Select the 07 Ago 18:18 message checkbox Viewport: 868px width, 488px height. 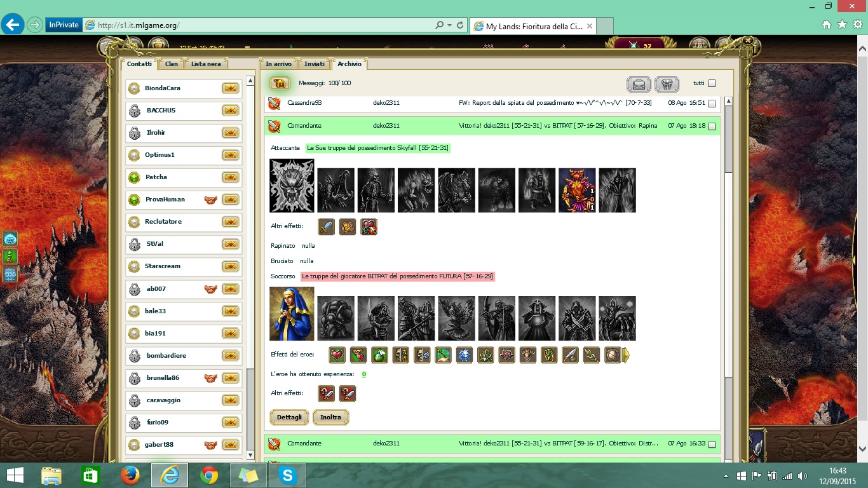(712, 126)
